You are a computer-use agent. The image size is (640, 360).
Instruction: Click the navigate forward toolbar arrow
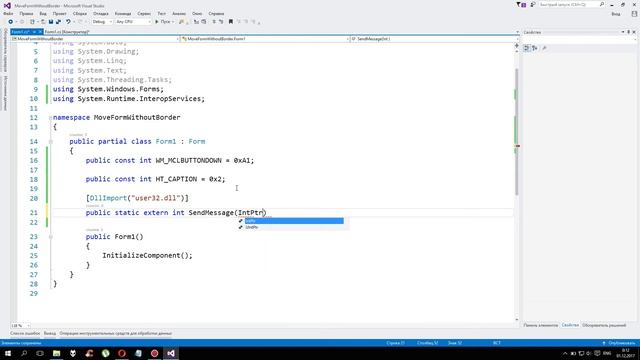pyautogui.click(x=22, y=22)
